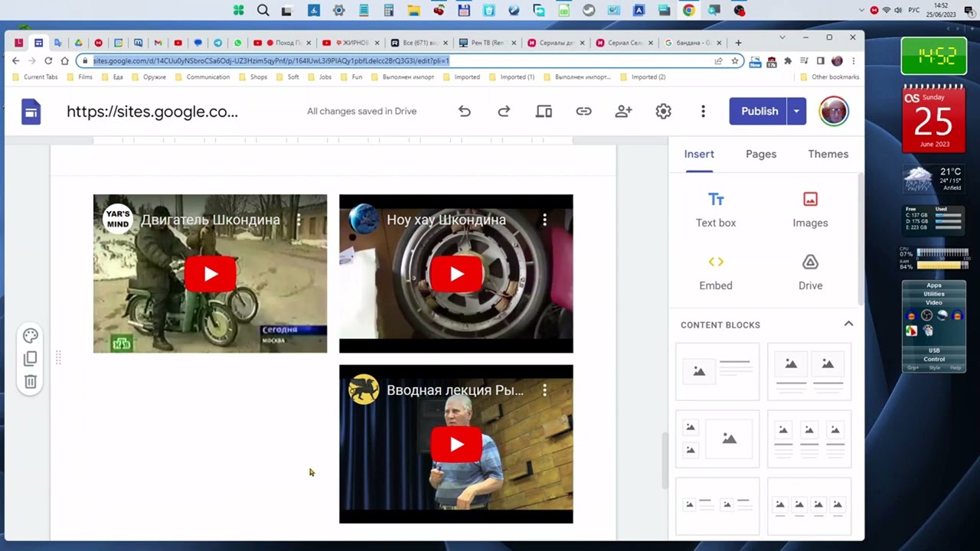Play the Вводная лекция video
The image size is (980, 551).
coord(456,445)
